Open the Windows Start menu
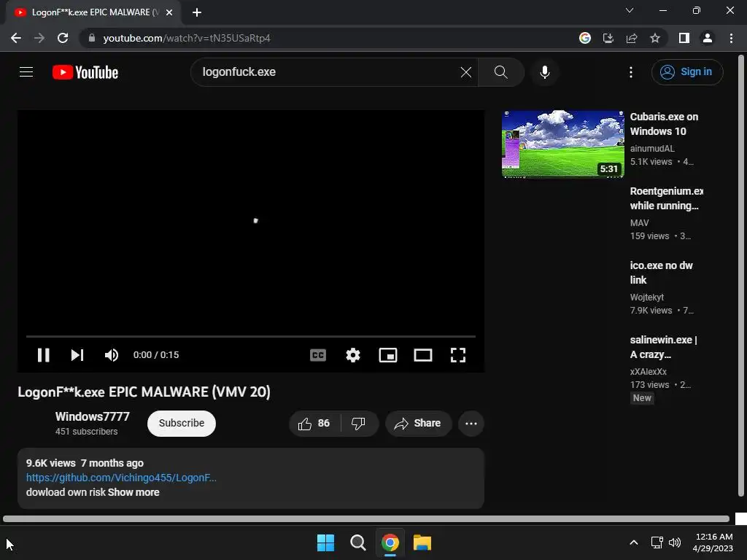This screenshot has height=560, width=747. [x=326, y=542]
